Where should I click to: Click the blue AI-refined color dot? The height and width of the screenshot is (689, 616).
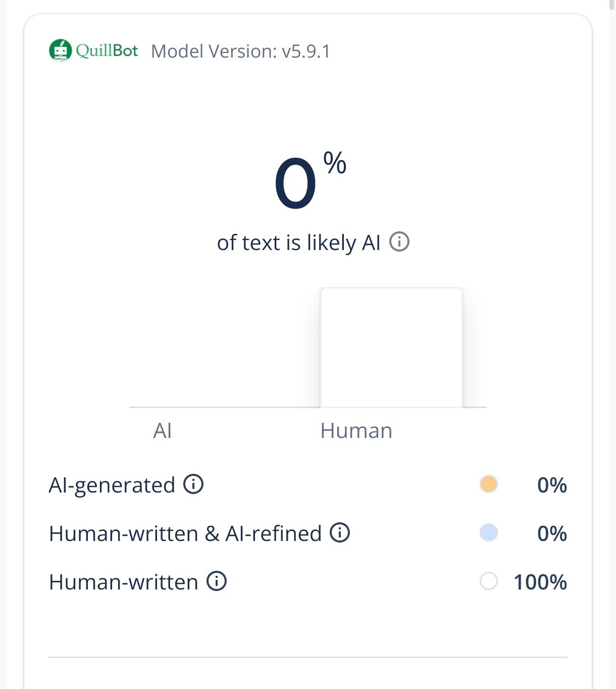[488, 532]
